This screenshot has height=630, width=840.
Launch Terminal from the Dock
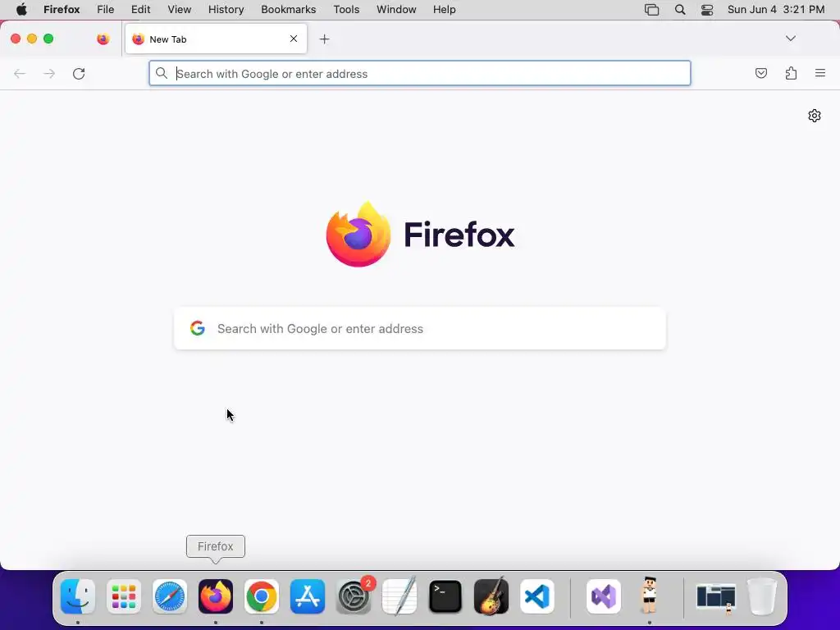(445, 596)
